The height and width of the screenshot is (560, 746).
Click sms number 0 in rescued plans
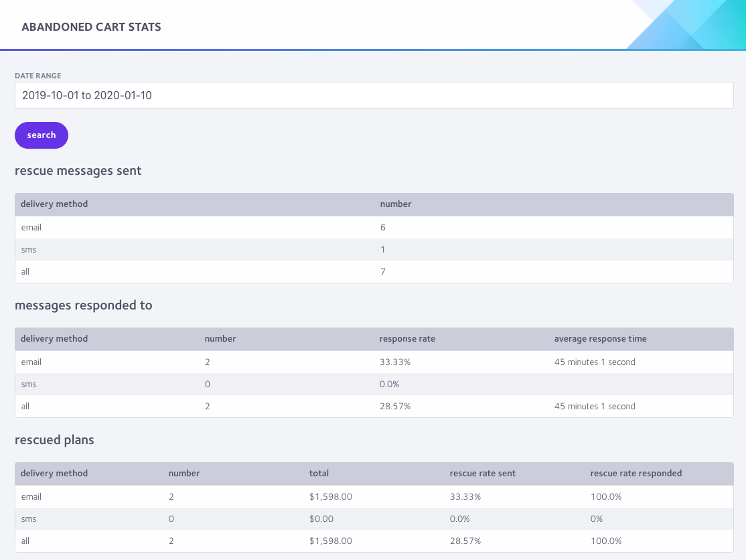click(171, 518)
